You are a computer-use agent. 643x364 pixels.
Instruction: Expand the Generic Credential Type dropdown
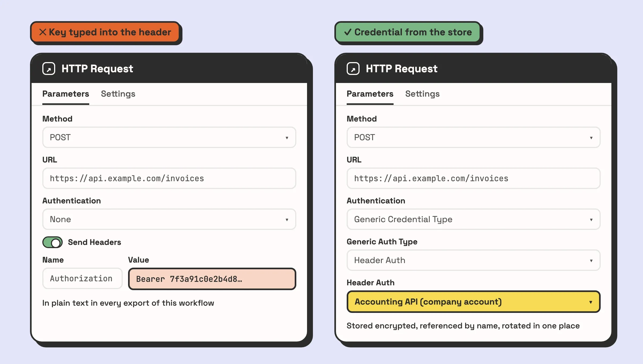click(x=474, y=219)
